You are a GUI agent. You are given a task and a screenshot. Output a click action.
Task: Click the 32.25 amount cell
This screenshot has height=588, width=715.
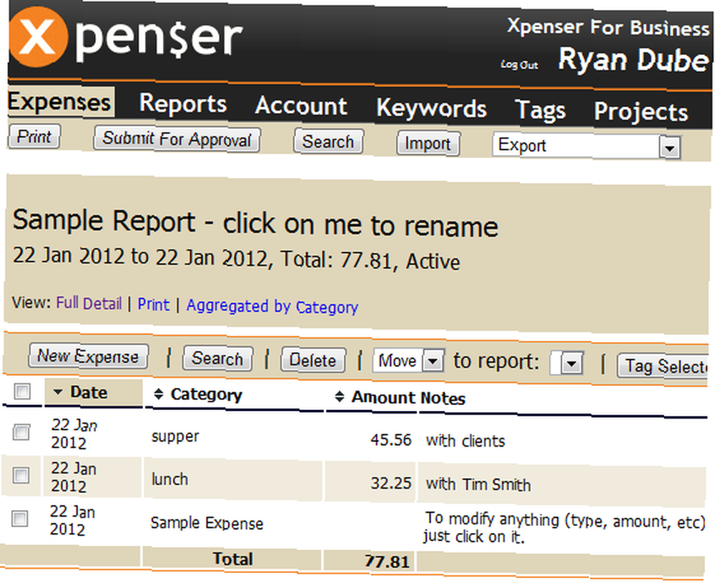tap(391, 483)
